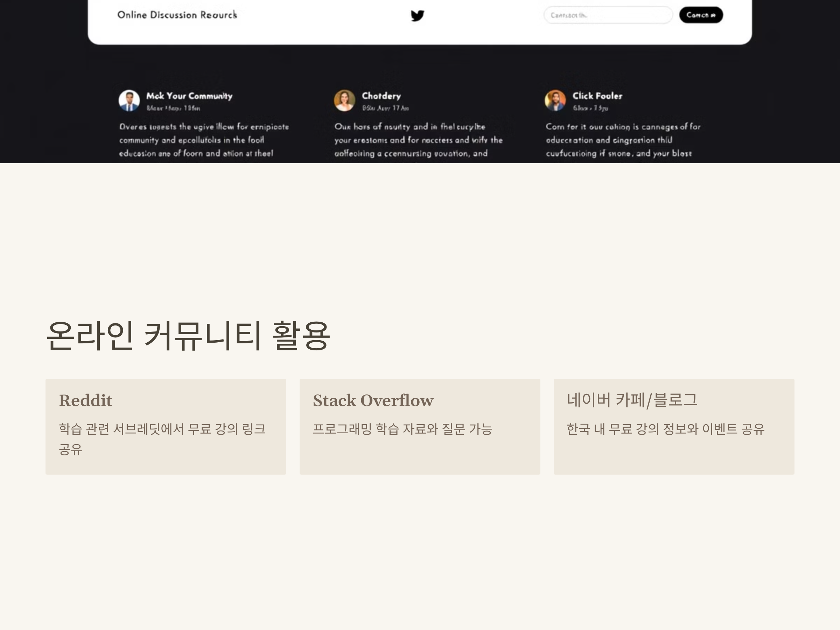Click Click Fooler's profile avatar
The height and width of the screenshot is (630, 840).
tap(555, 101)
